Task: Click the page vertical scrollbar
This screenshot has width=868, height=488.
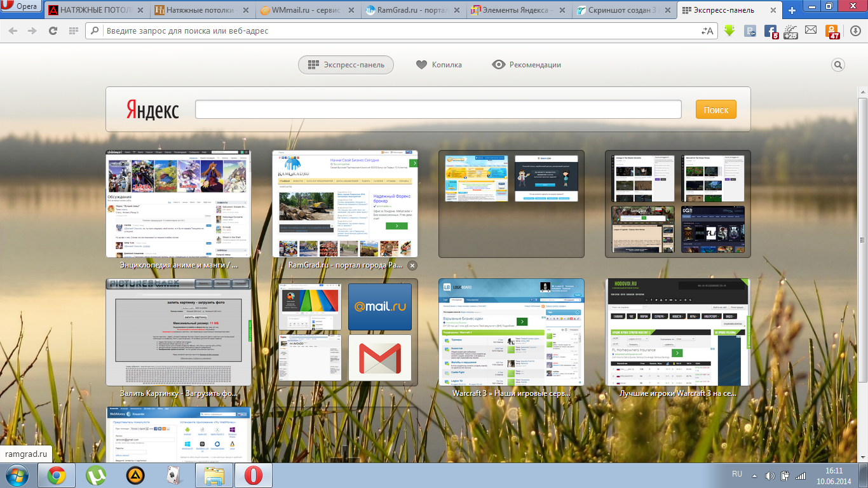Action: tap(862, 240)
